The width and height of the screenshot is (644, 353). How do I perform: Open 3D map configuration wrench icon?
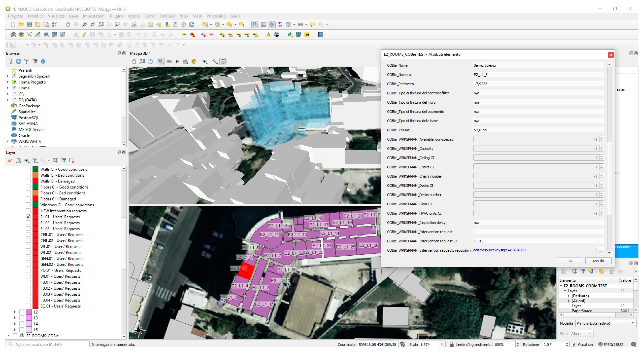pos(215,62)
